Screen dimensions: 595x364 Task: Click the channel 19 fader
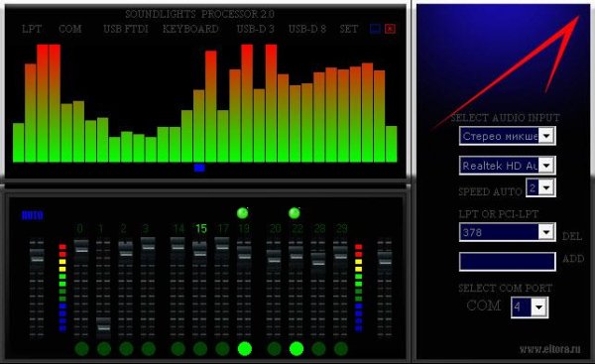click(244, 256)
